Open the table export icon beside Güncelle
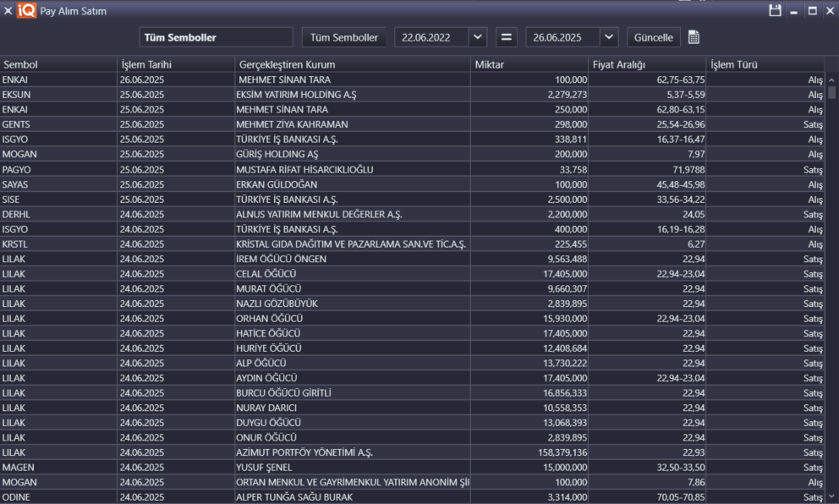Image resolution: width=839 pixels, height=504 pixels. coord(694,37)
